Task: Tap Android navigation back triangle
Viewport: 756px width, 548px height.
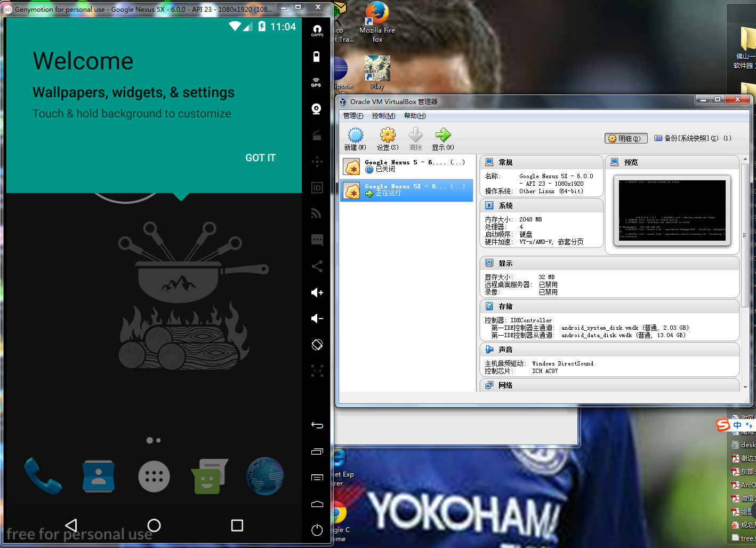Action: pyautogui.click(x=71, y=526)
